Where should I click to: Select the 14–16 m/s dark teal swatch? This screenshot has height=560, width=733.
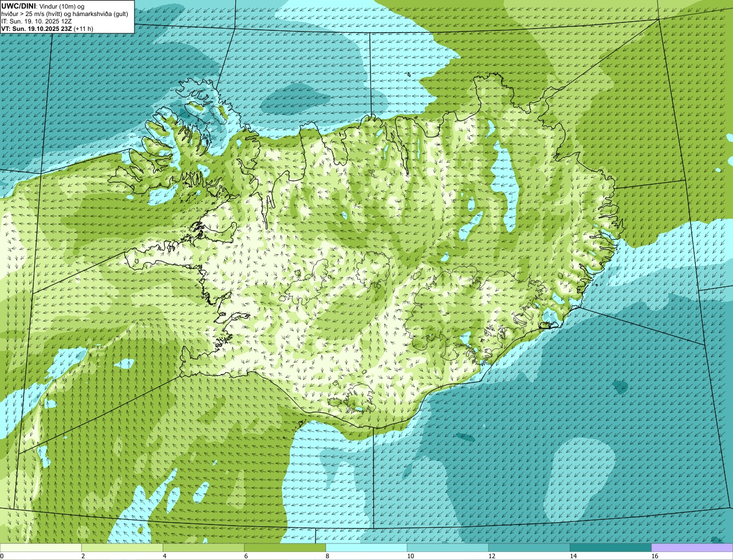610,547
